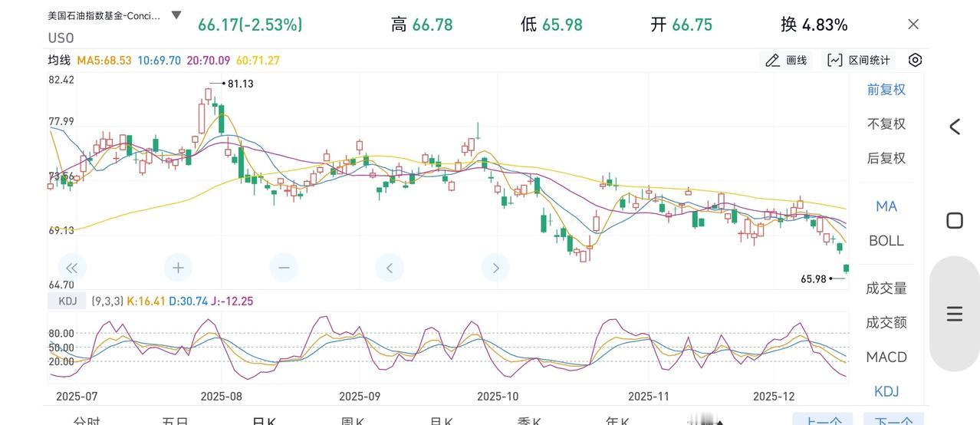Tap the Android home square button
Screen dimensions: 980x425
click(x=955, y=221)
